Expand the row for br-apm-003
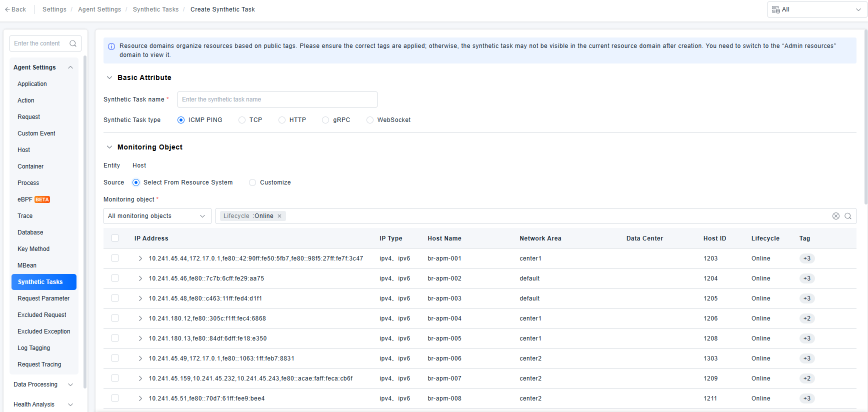 [140, 298]
